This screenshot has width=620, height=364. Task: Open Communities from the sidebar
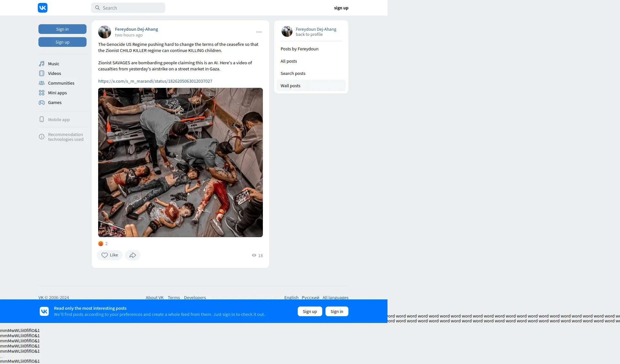point(61,83)
